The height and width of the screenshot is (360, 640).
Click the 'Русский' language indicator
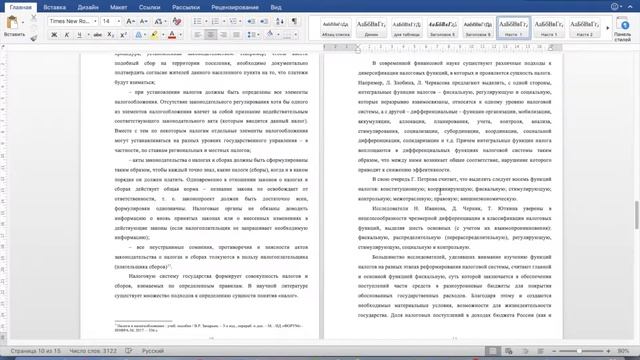[x=153, y=351]
